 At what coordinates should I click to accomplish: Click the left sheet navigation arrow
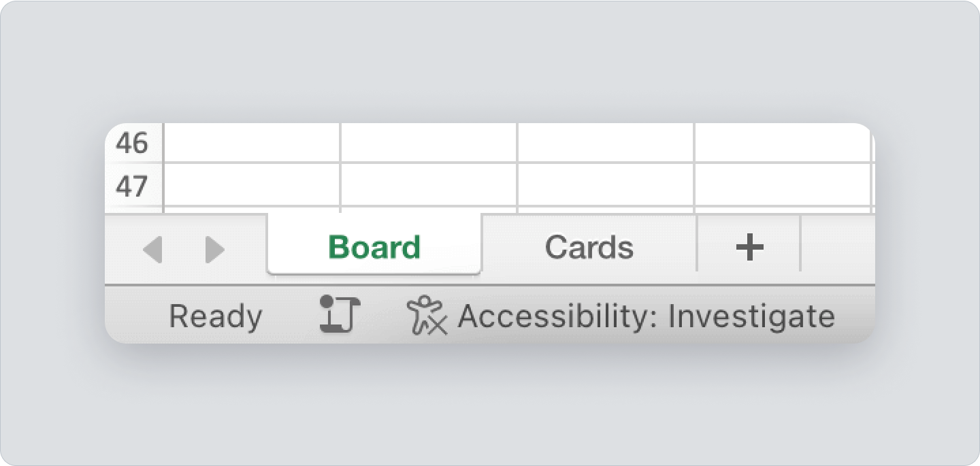coord(154,250)
